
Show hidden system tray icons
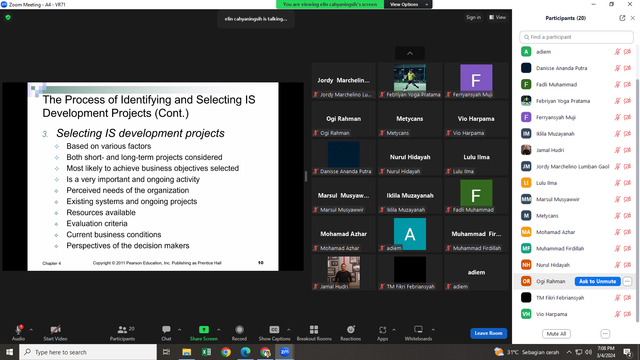pyautogui.click(x=569, y=352)
